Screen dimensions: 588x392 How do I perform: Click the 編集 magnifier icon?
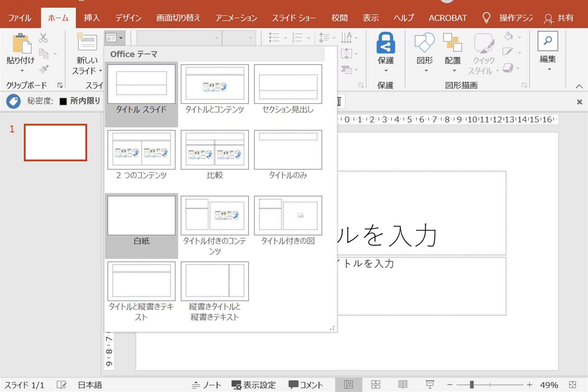point(548,41)
